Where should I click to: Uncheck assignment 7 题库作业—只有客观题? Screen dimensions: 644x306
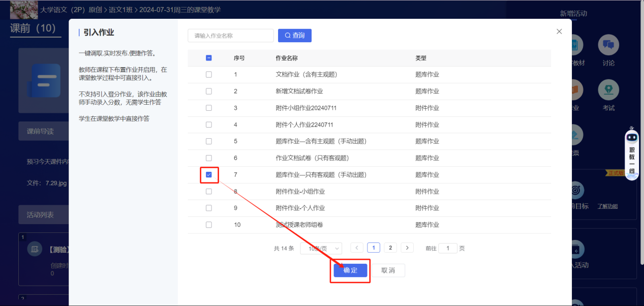[209, 174]
